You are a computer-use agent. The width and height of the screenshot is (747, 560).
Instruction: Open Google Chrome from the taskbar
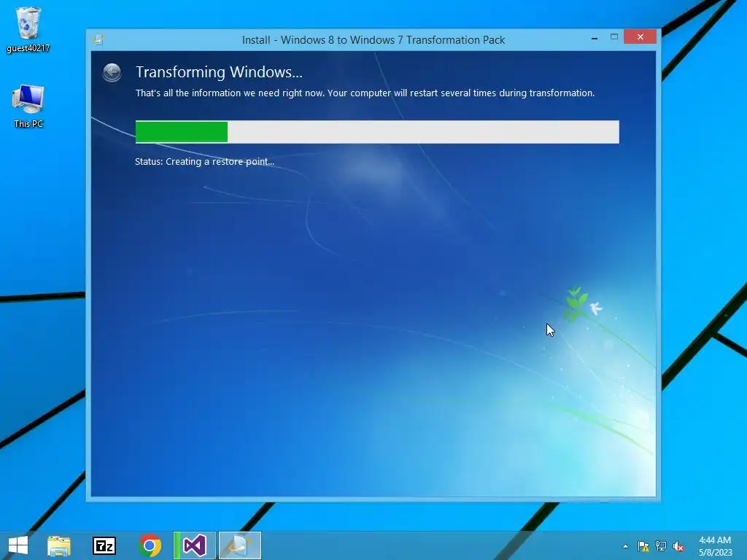point(150,545)
